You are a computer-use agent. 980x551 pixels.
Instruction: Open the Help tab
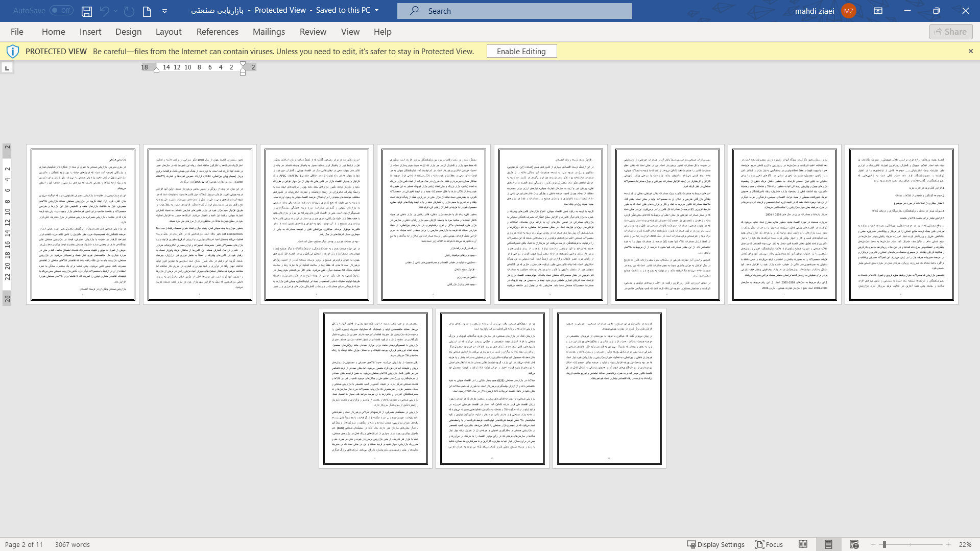(x=383, y=32)
